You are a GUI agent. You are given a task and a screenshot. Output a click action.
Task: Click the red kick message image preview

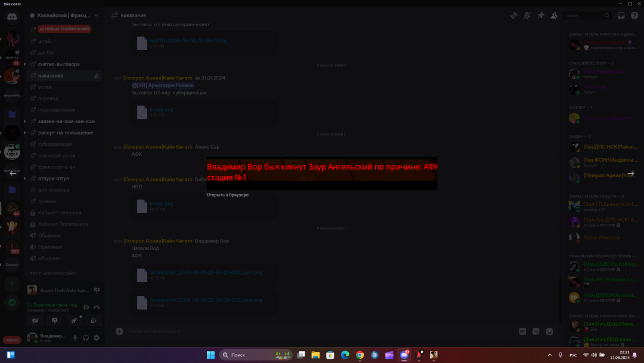321,174
